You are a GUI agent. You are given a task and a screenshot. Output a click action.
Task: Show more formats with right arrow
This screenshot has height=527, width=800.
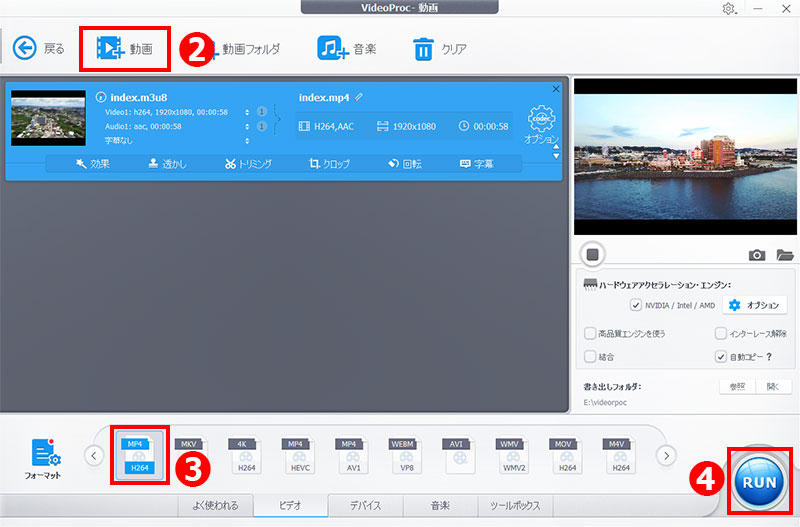666,456
